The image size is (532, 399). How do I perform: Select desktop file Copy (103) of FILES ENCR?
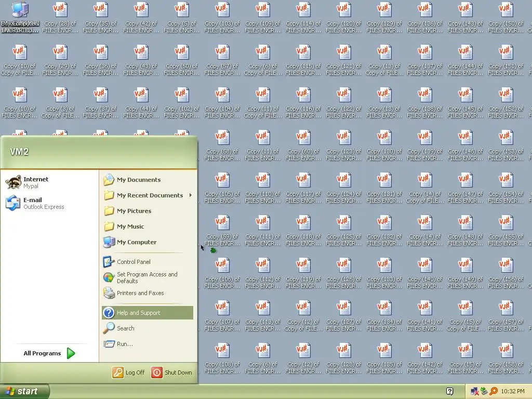[222, 18]
